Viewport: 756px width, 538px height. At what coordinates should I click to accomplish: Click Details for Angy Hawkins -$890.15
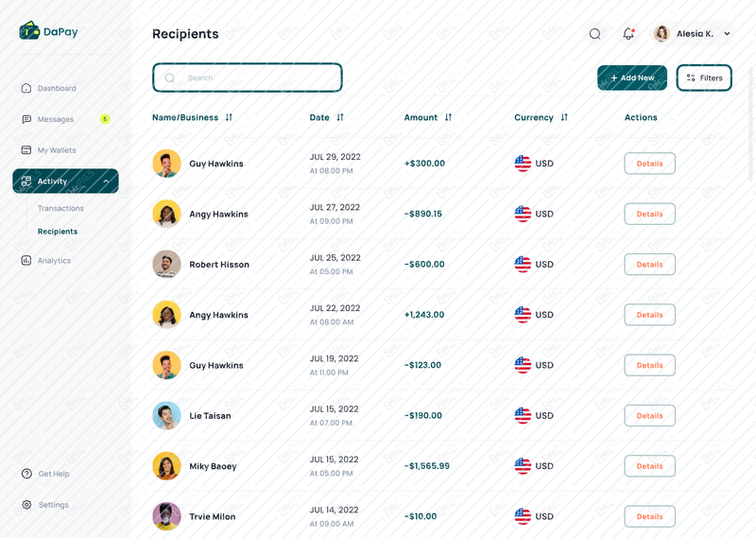tap(649, 214)
